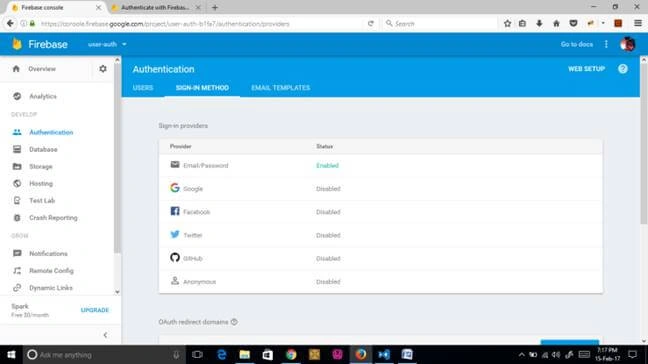Screen dimensions: 648x364
Task: Click the sidebar scroll down arrow
Action: coord(117,292)
